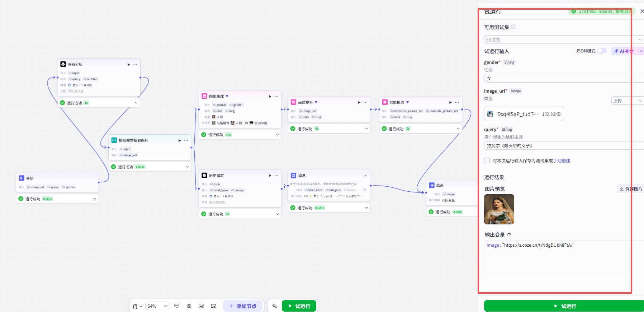Toggle the JSON模式 switch
Viewport: 644px width, 312px height.
pos(602,51)
